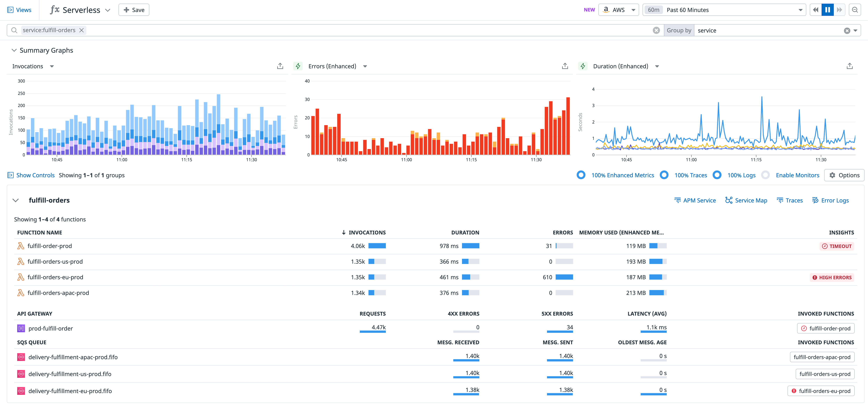Remove the service:fulfill-orders filter tag

tap(82, 30)
